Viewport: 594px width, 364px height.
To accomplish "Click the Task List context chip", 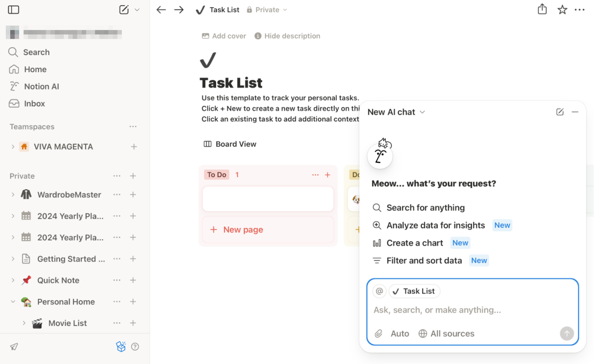I will tap(414, 291).
